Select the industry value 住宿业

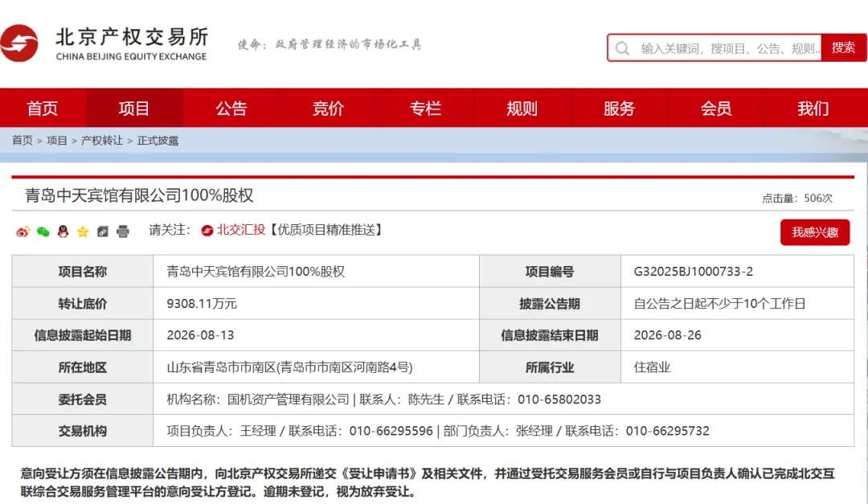(652, 367)
